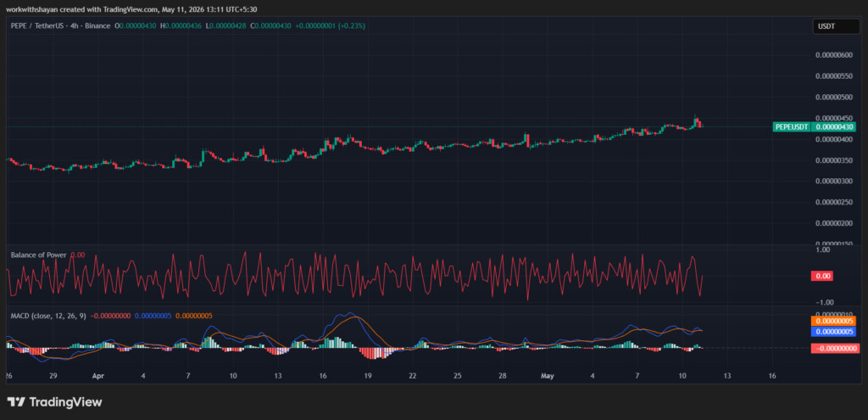Select the low value L0.00000428

tap(227, 25)
